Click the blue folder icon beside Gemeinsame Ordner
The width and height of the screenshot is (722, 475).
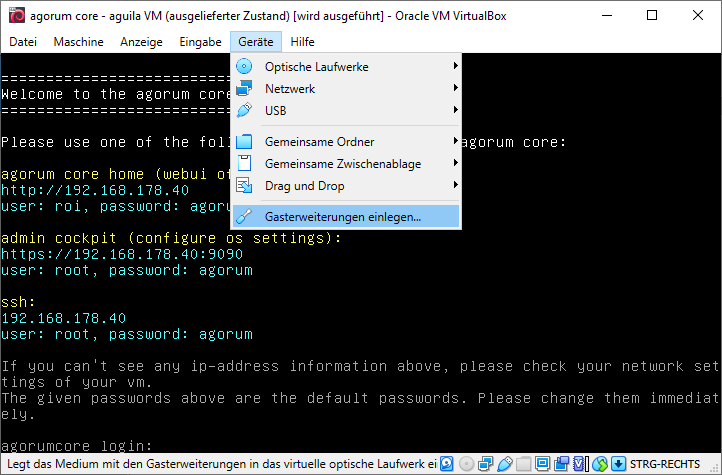(244, 141)
